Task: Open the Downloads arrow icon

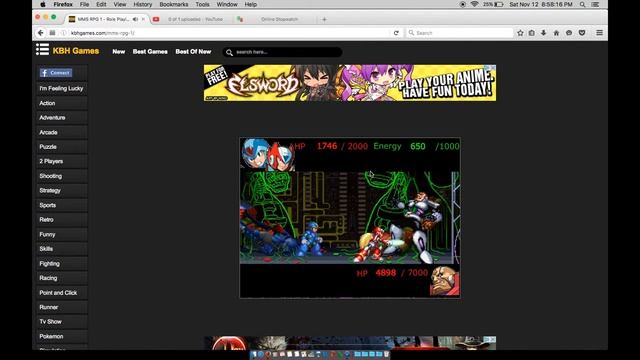Action: (x=544, y=33)
